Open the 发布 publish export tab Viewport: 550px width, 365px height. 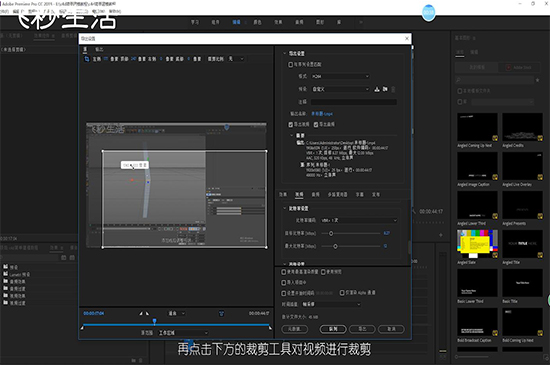click(x=376, y=194)
